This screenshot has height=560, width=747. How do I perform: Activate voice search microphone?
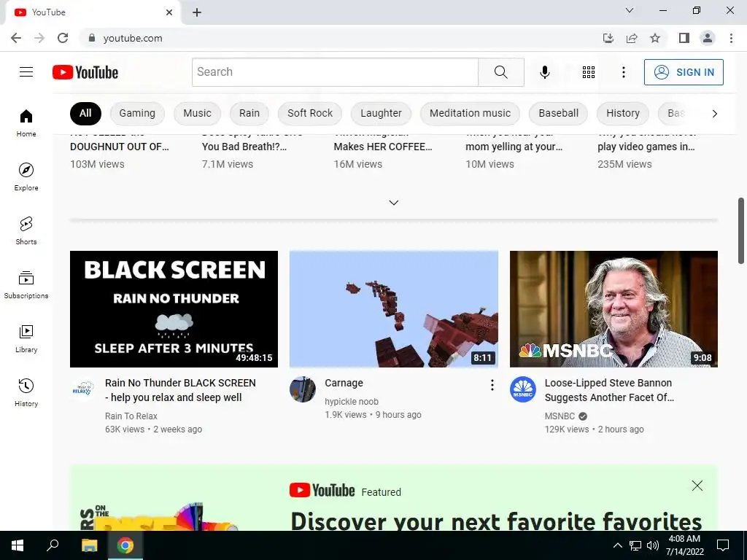coord(544,72)
